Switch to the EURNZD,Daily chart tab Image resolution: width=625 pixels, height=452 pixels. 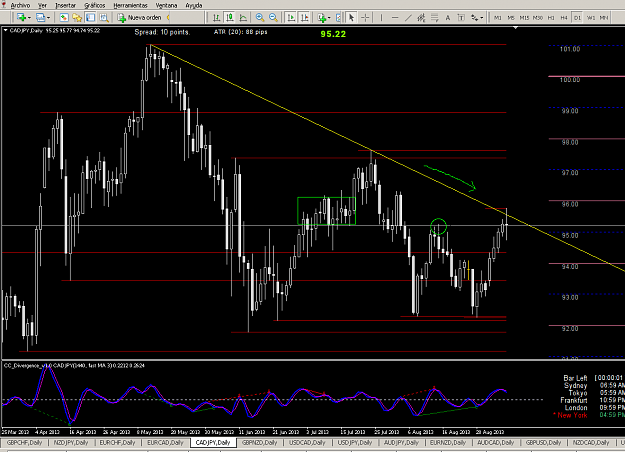448,442
